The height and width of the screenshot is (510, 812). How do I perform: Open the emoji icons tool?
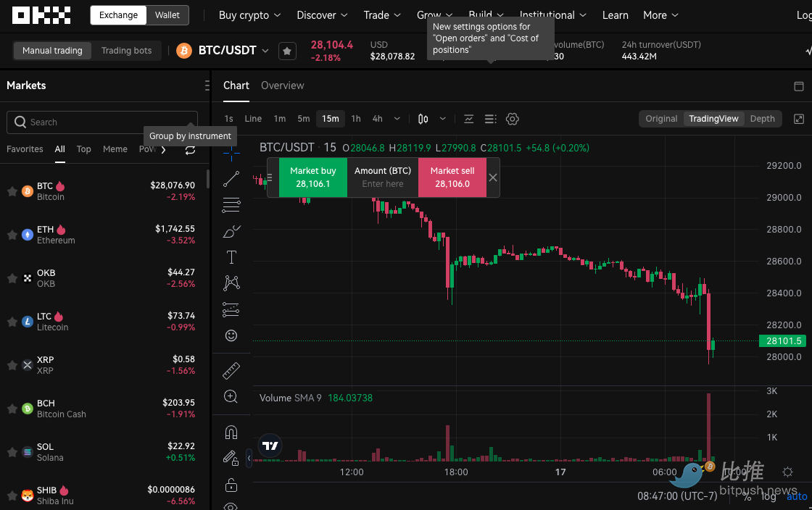(x=231, y=335)
